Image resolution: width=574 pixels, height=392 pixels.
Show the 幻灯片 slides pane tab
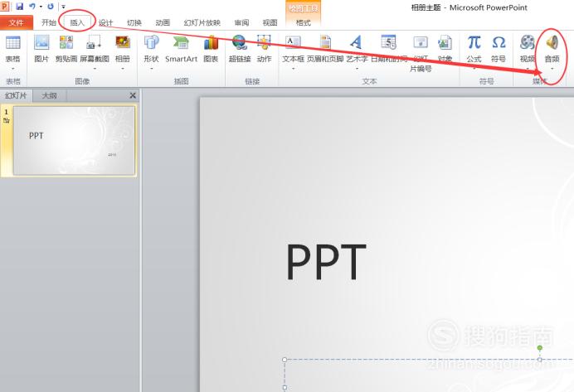click(x=16, y=96)
